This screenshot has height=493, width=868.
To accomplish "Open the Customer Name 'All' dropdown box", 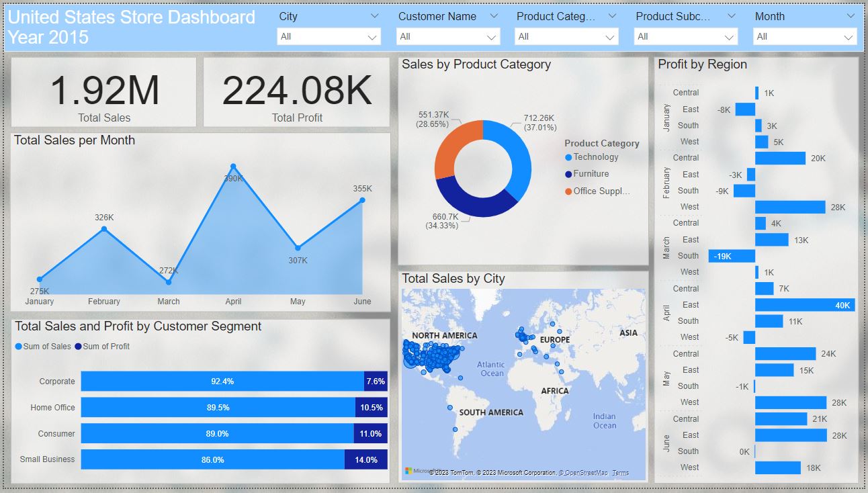I will click(x=447, y=36).
